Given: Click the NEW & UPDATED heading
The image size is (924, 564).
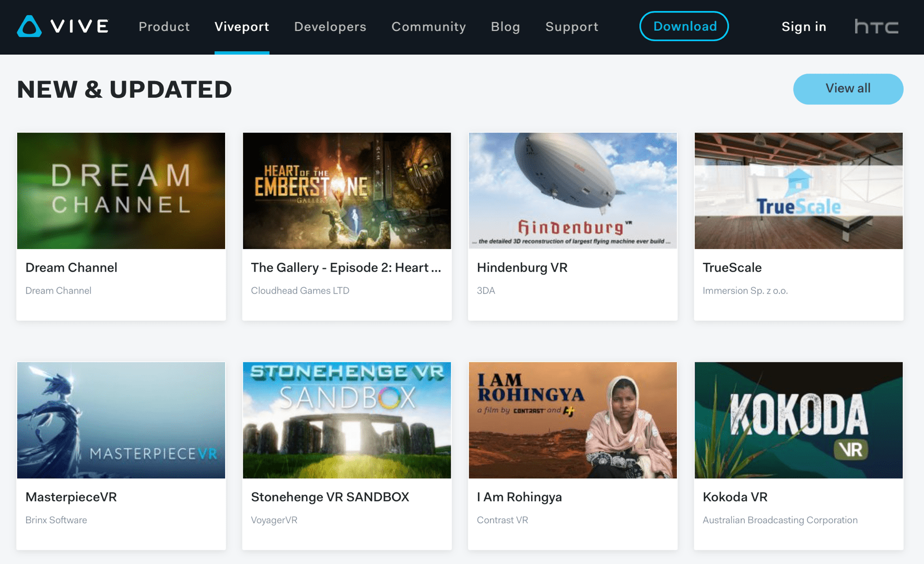Looking at the screenshot, I should point(124,89).
